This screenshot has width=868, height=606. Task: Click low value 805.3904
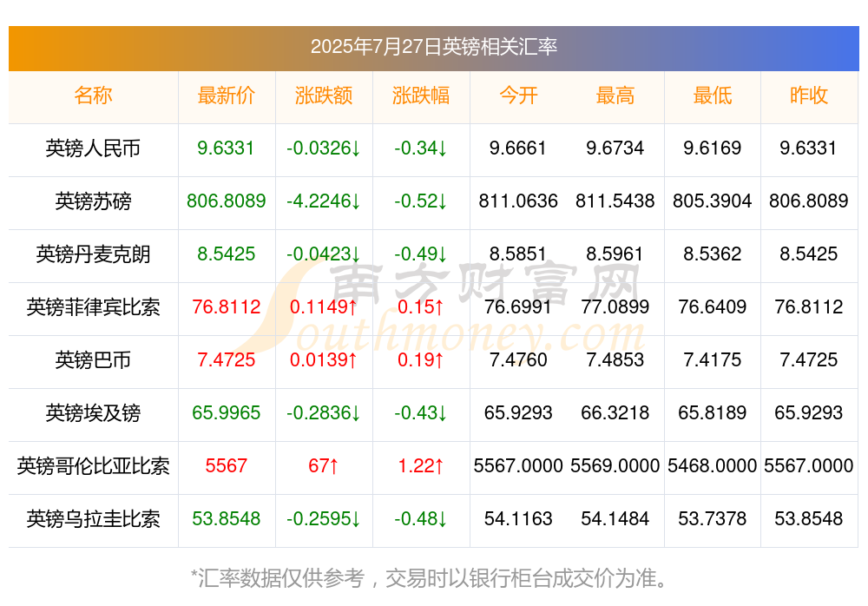click(x=713, y=201)
